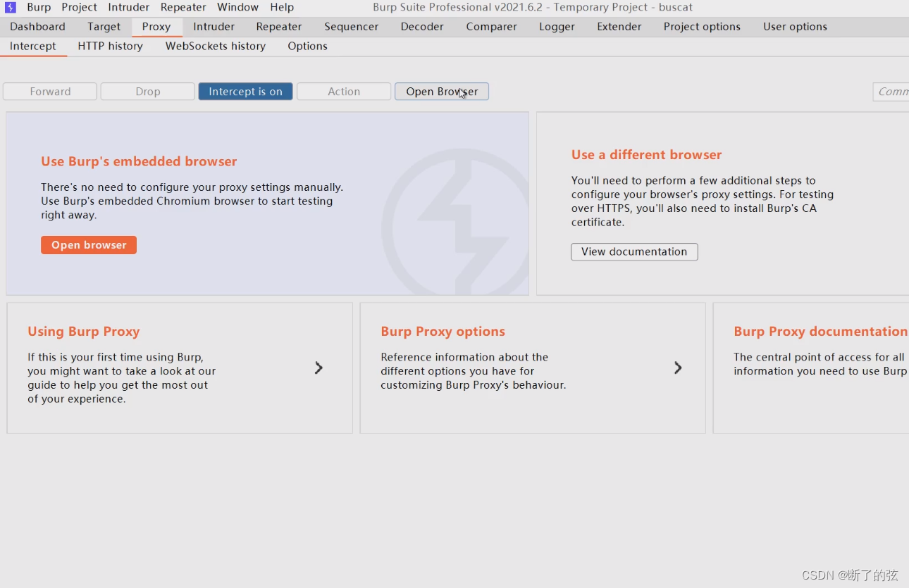
Task: Open the Window menu
Action: [x=237, y=7]
